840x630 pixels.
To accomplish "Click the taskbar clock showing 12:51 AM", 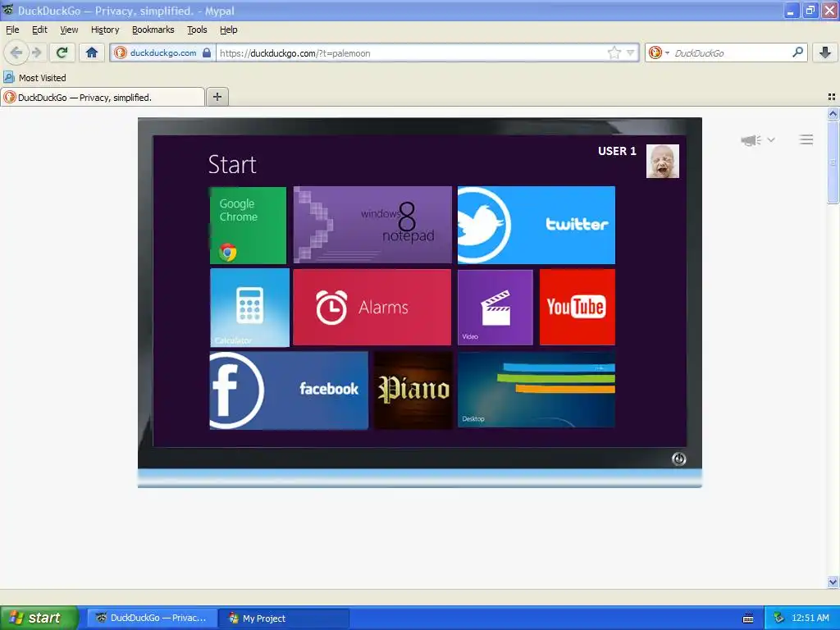I will point(810,618).
